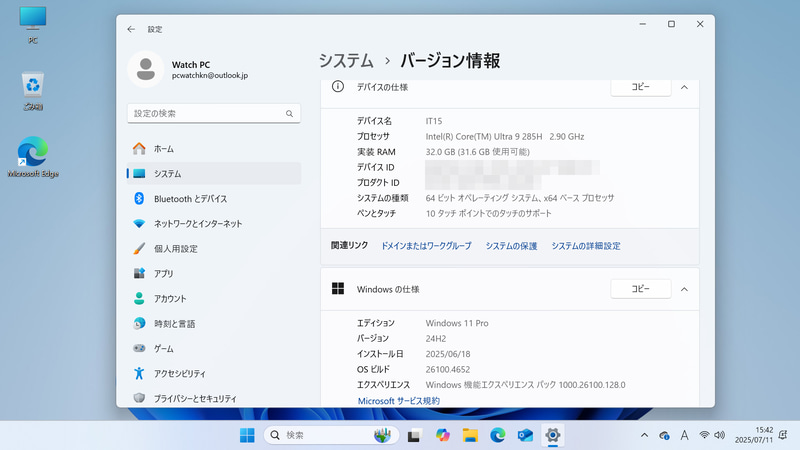The image size is (800, 450).
Task: Click the taskbar 検索 search box
Action: 331,435
